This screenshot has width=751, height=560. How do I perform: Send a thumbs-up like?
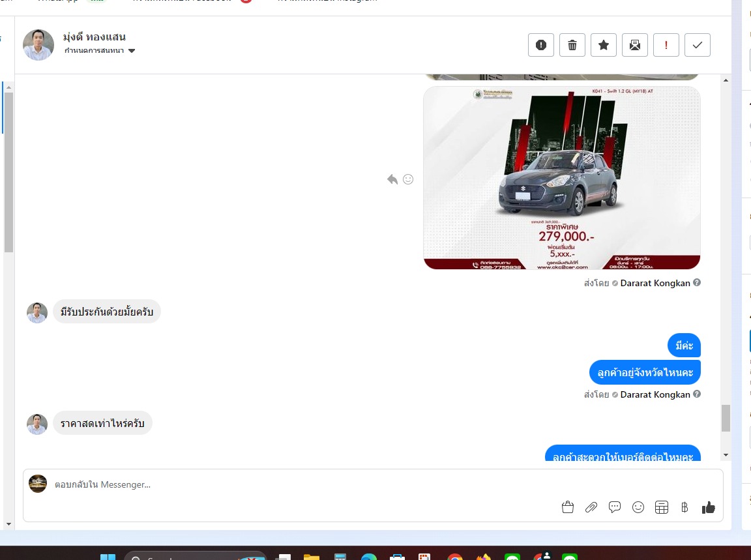tap(709, 507)
